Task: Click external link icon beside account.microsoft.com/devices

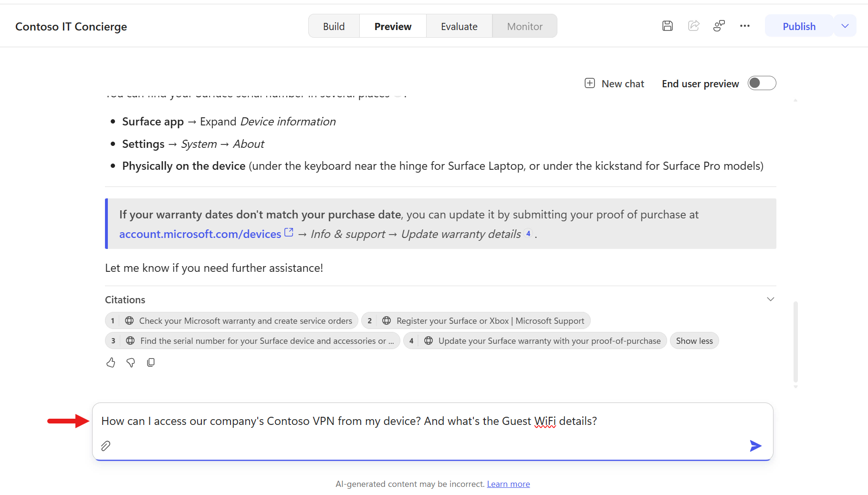Action: point(289,232)
